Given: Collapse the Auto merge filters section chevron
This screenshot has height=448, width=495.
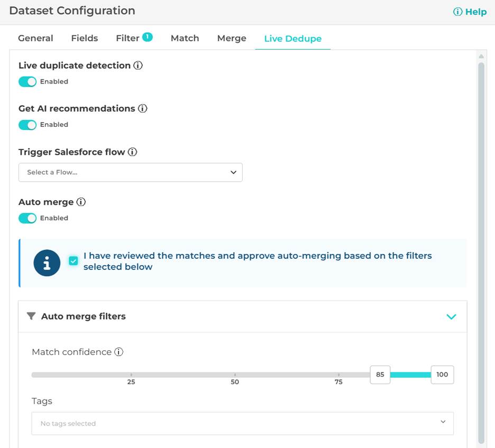Looking at the screenshot, I should [x=451, y=316].
